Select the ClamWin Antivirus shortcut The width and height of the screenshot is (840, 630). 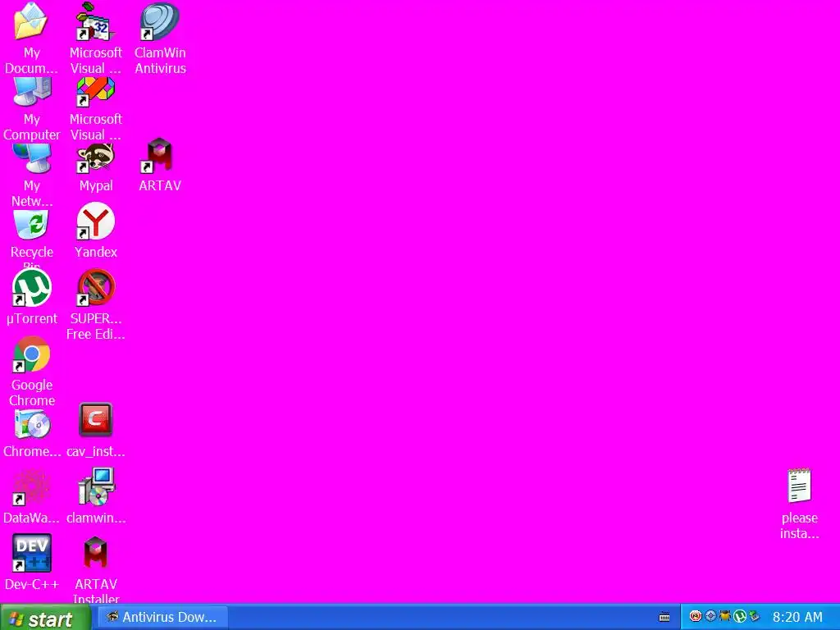pyautogui.click(x=160, y=39)
